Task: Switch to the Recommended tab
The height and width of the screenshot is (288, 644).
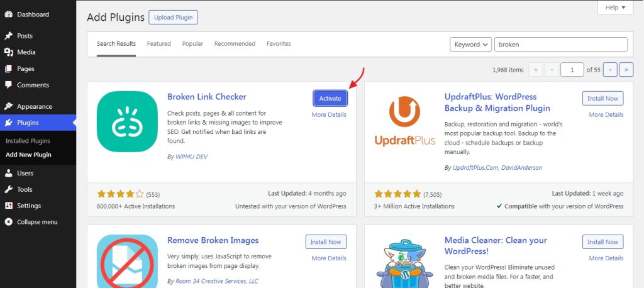Action: tap(235, 43)
